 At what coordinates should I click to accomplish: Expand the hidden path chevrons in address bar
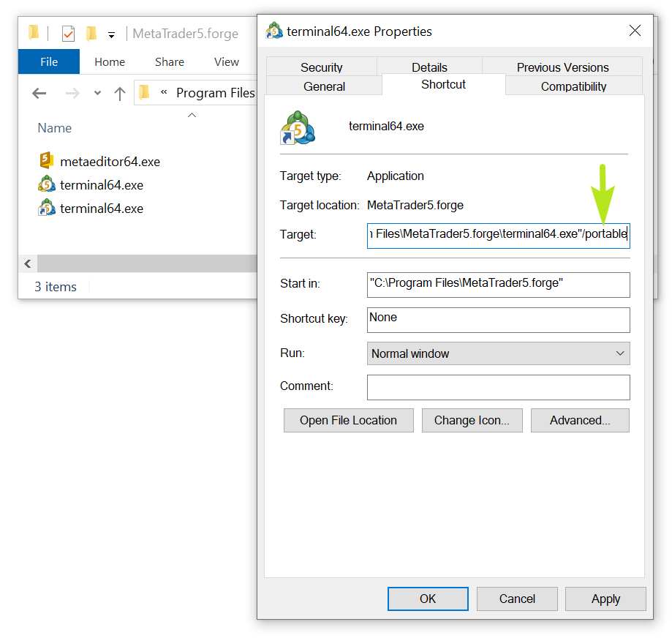164,91
